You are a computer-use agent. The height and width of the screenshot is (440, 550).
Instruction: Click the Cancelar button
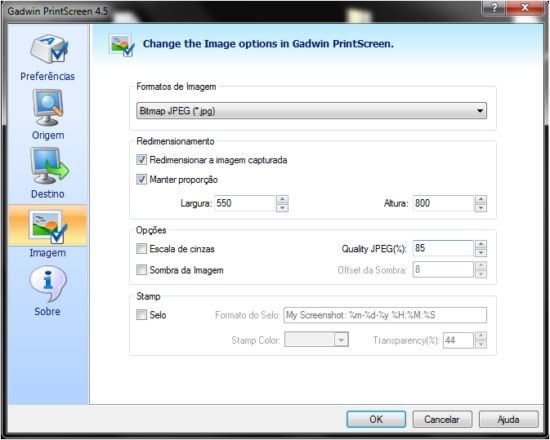442,419
